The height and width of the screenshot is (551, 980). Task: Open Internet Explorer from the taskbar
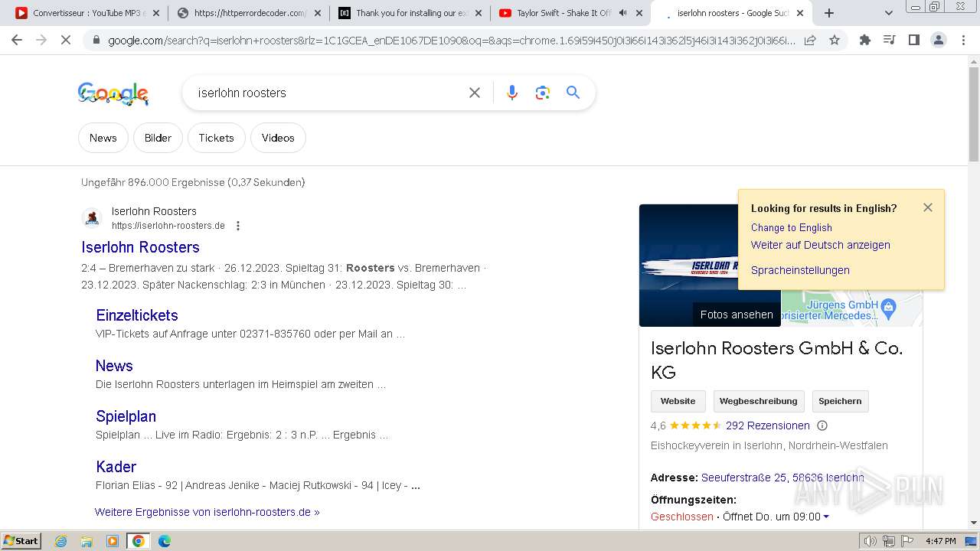coord(61,541)
